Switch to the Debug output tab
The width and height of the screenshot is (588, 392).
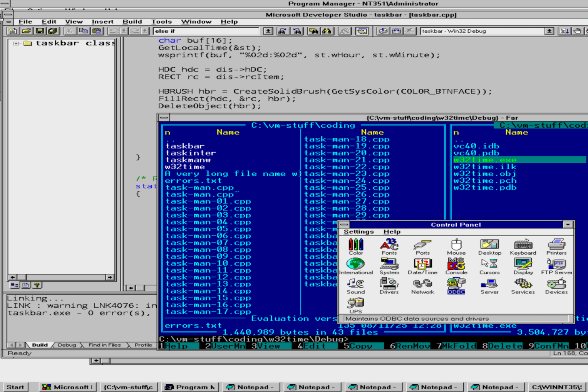[67, 345]
